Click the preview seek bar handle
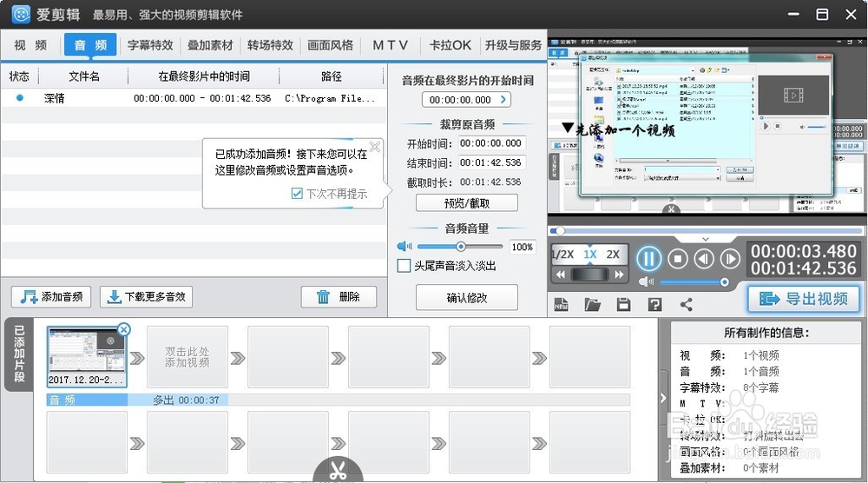The width and height of the screenshot is (868, 483). coord(560,230)
